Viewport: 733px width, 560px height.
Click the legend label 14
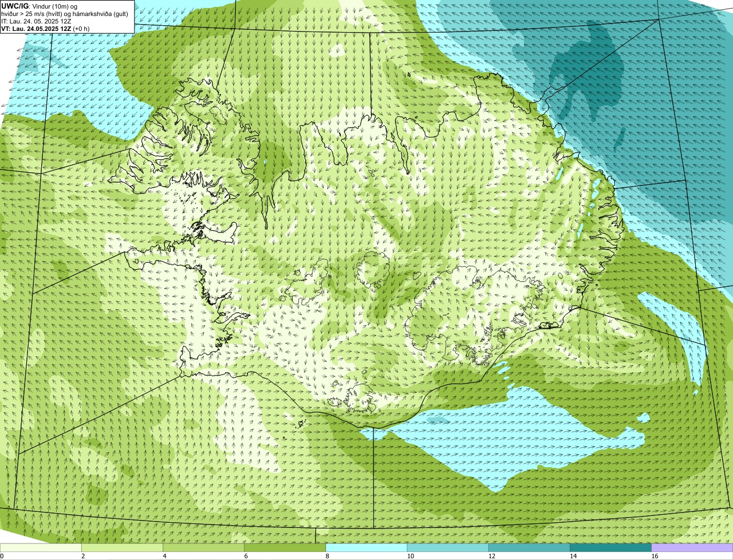(x=573, y=556)
